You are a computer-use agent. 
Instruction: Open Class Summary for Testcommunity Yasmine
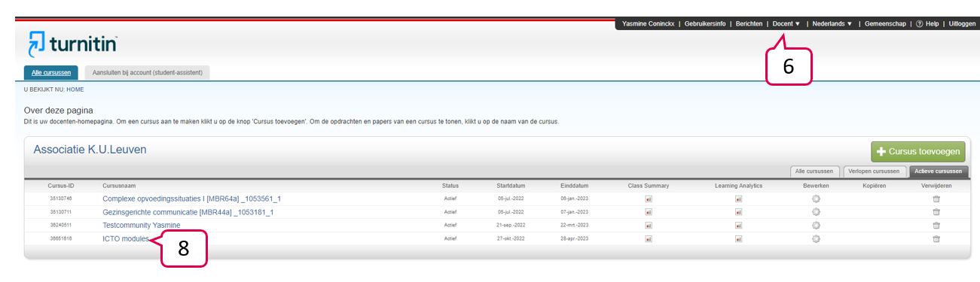tap(648, 225)
